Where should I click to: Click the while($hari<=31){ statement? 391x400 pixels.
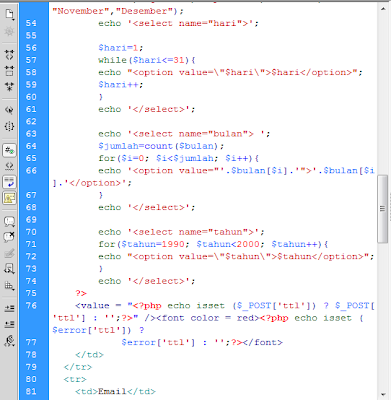tap(147, 60)
